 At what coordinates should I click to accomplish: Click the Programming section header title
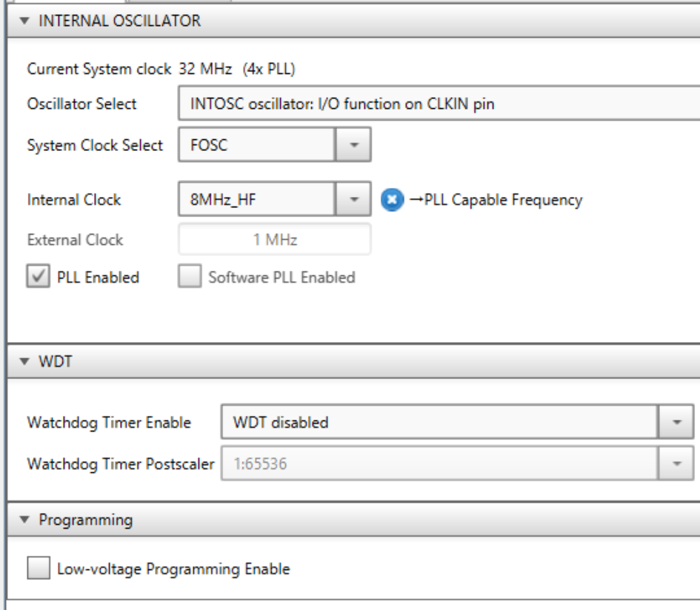(86, 520)
